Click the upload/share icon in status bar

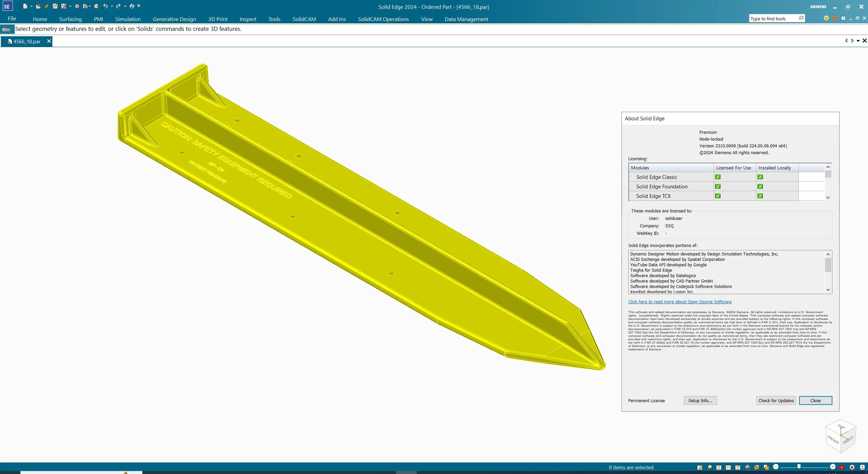click(x=862, y=468)
